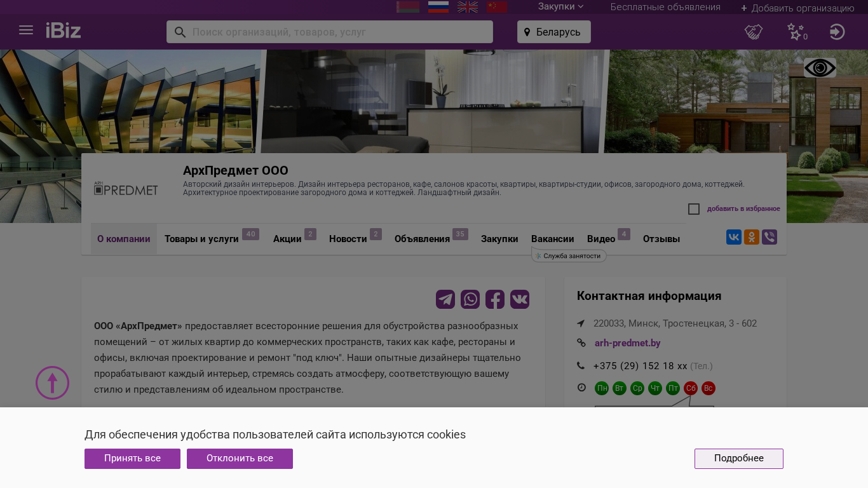
Task: Visit the arh-predmet.by website link
Action: (x=628, y=343)
